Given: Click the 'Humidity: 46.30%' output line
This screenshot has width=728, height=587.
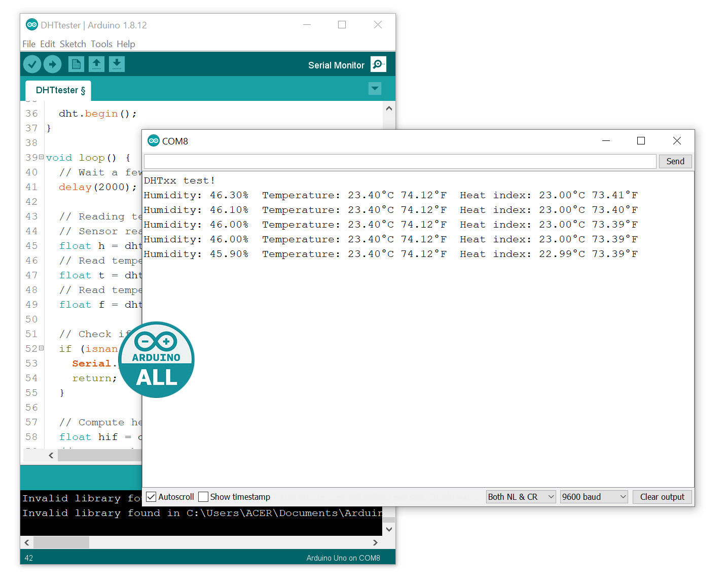Looking at the screenshot, I should [390, 195].
